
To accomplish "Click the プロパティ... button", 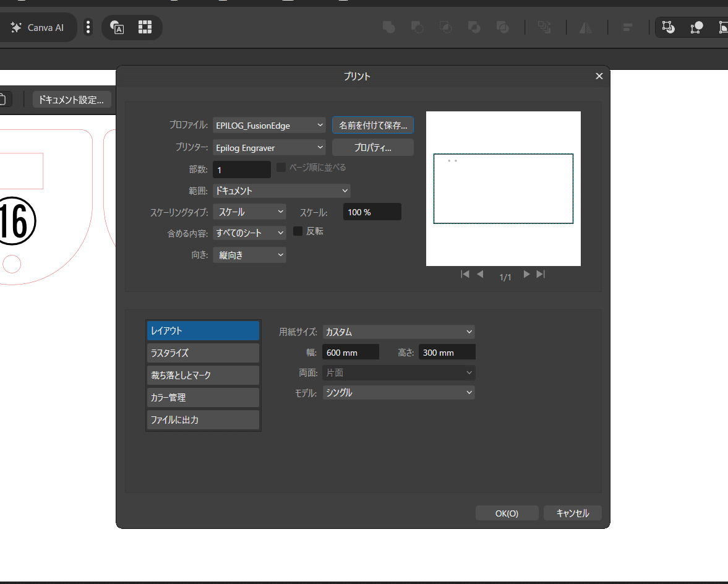I will (372, 148).
